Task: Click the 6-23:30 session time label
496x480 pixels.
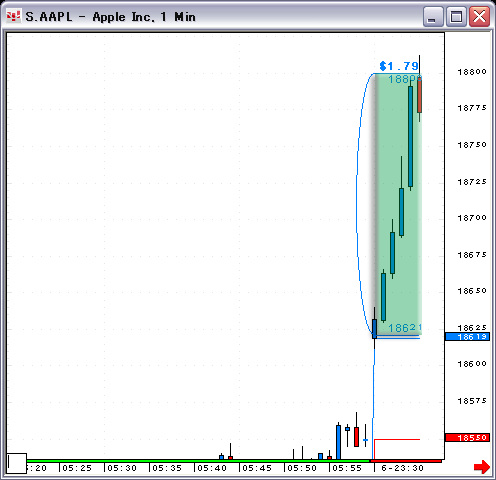Action: tap(402, 468)
